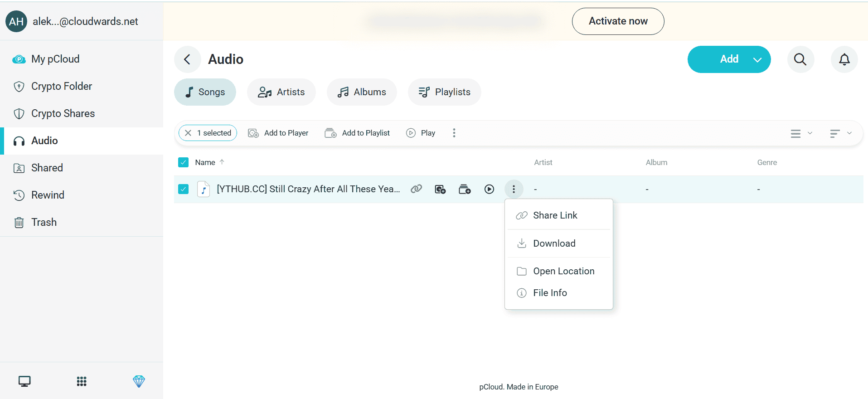The width and height of the screenshot is (868, 399).
Task: Click the share link icon on song row
Action: click(416, 189)
